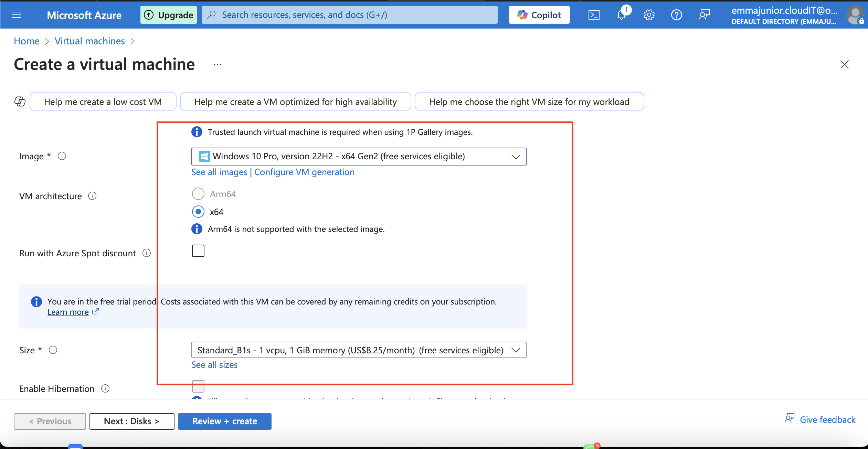Open the hamburger portal menu
The width and height of the screenshot is (868, 449).
[x=17, y=15]
